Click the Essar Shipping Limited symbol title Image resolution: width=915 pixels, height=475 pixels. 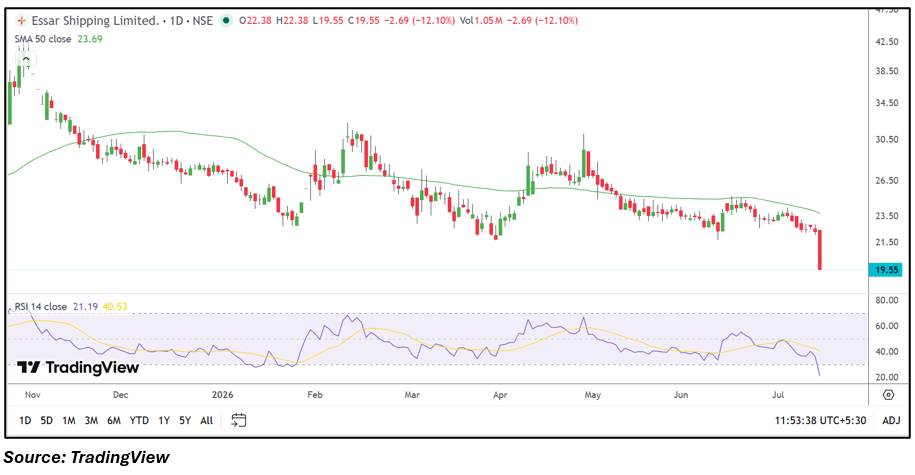95,21
